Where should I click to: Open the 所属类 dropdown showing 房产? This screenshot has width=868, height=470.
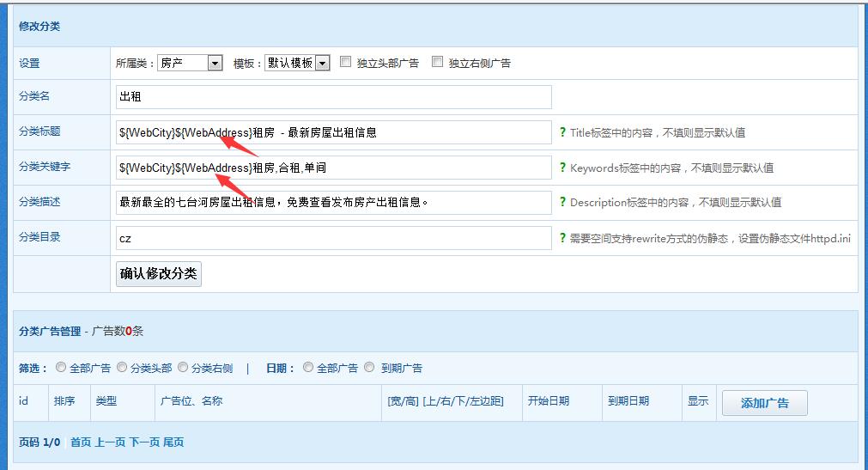[190, 63]
